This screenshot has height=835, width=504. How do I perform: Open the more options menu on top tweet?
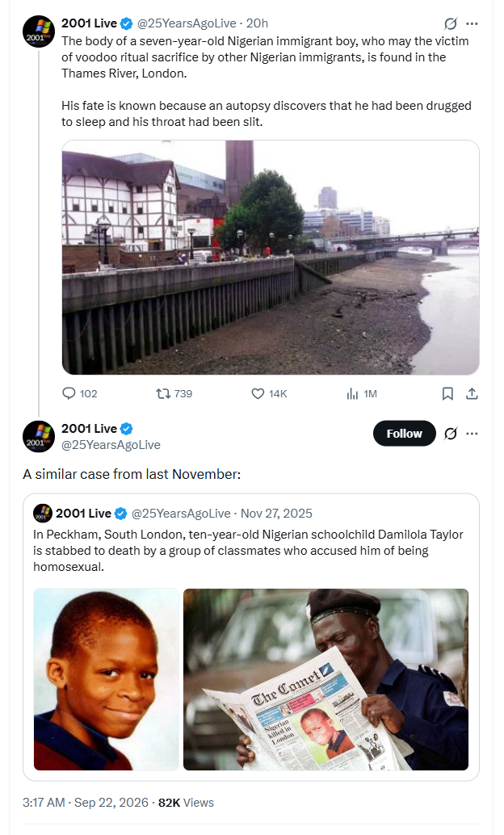coord(472,23)
